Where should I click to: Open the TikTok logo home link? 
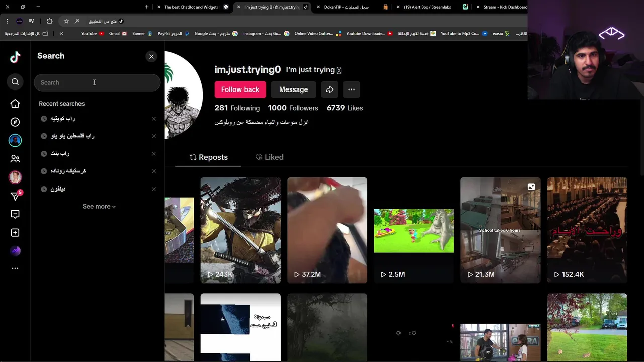pyautogui.click(x=15, y=57)
